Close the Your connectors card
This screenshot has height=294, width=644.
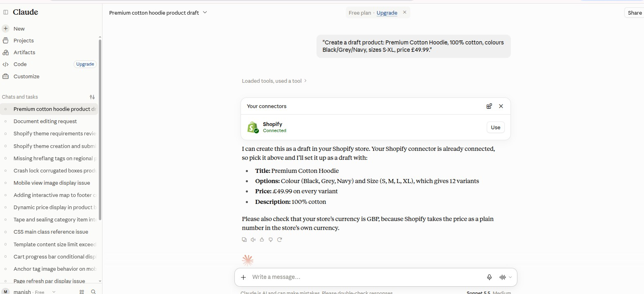pyautogui.click(x=501, y=106)
